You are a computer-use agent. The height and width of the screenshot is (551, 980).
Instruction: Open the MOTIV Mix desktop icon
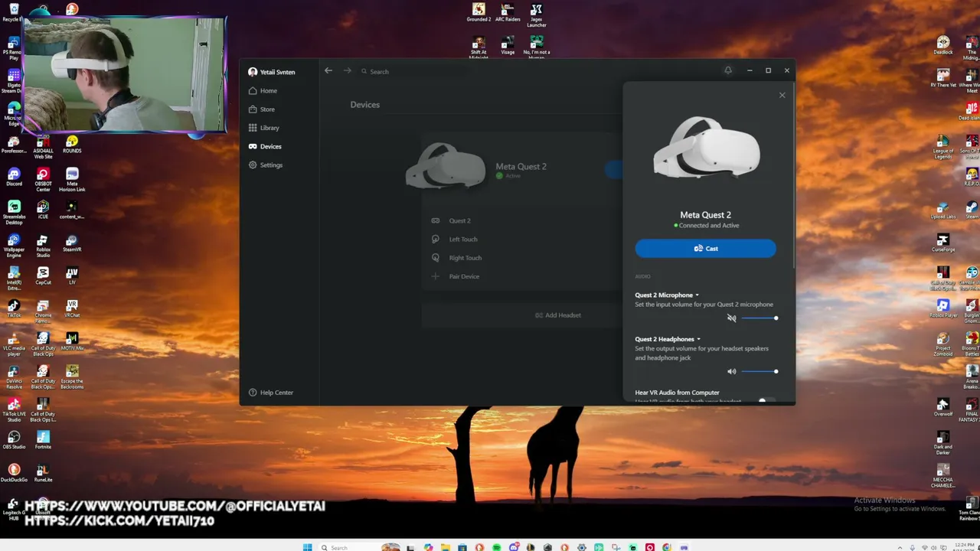pyautogui.click(x=72, y=342)
